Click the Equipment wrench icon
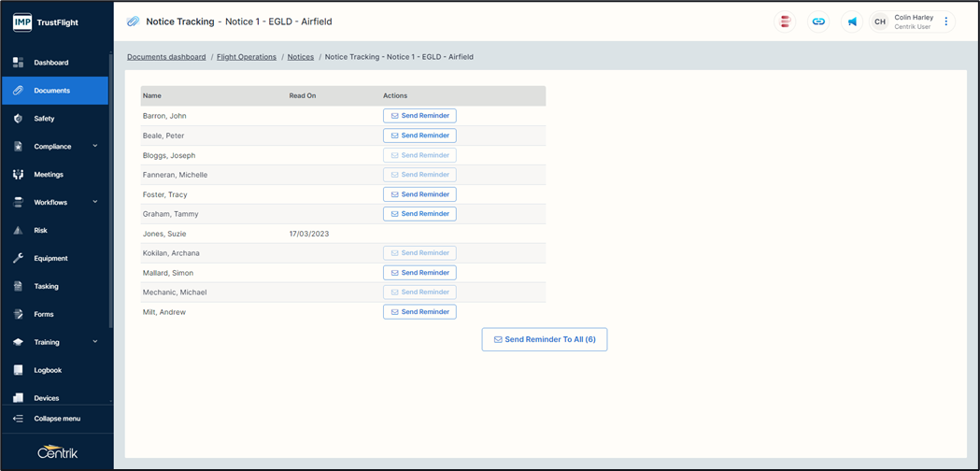The height and width of the screenshot is (471, 980). [18, 258]
